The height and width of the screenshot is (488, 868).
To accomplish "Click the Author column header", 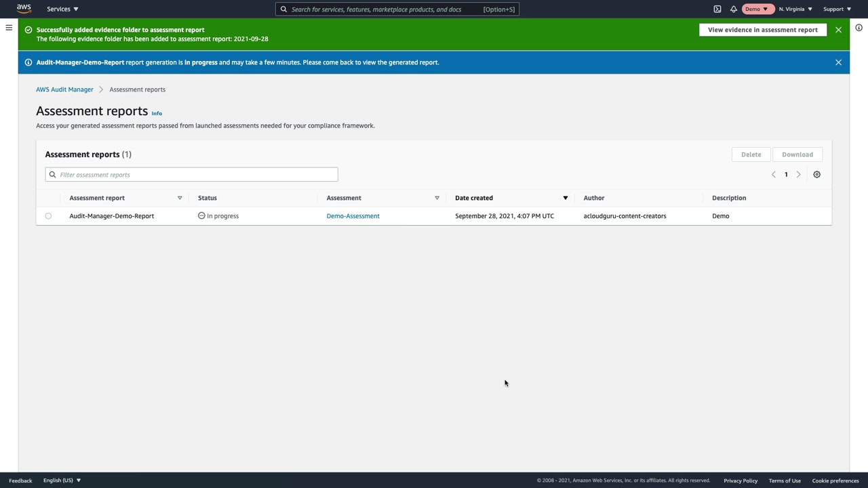I will click(594, 198).
